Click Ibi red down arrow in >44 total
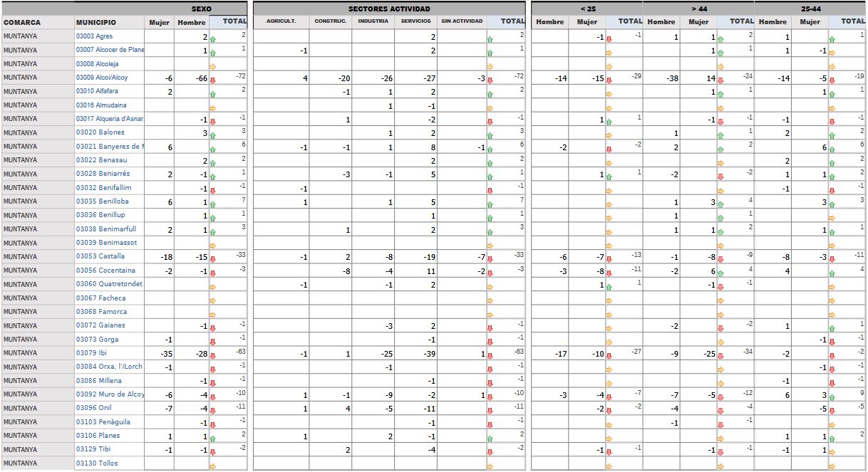Viewport: 868px width, 472px height. click(x=720, y=356)
